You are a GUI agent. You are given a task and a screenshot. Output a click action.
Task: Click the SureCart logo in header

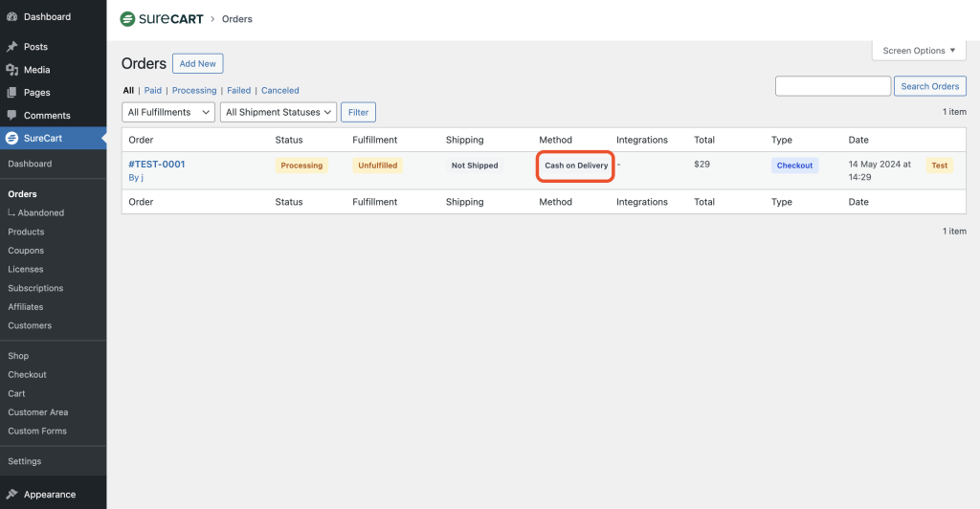pos(160,19)
